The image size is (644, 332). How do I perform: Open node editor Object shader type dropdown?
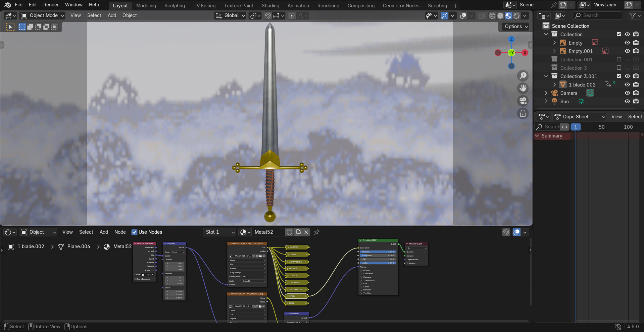[38, 232]
